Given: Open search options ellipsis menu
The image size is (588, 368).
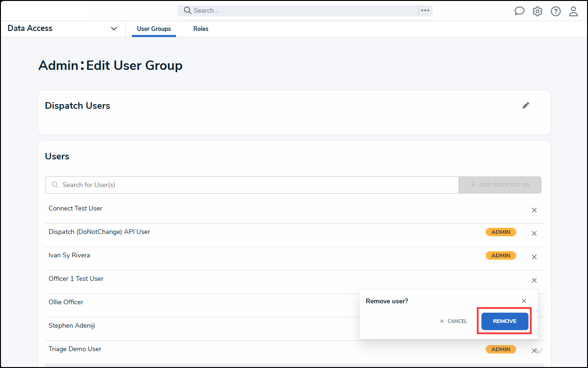Looking at the screenshot, I should click(425, 11).
